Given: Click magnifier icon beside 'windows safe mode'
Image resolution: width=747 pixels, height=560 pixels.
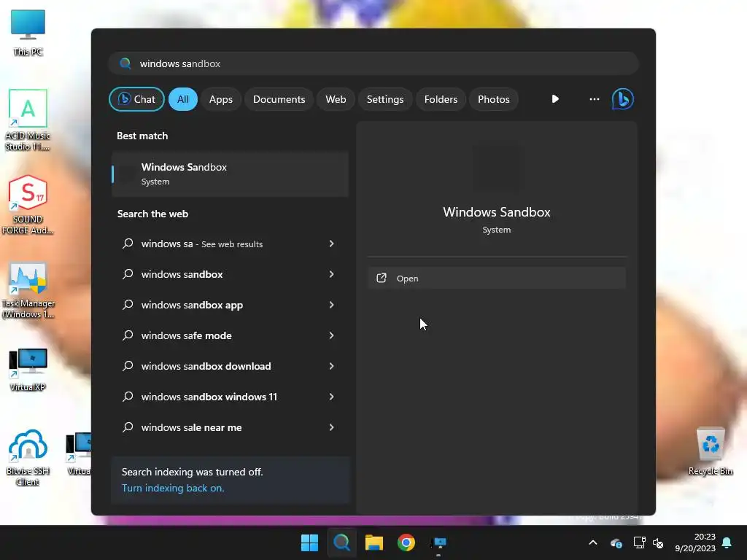Looking at the screenshot, I should tap(128, 335).
